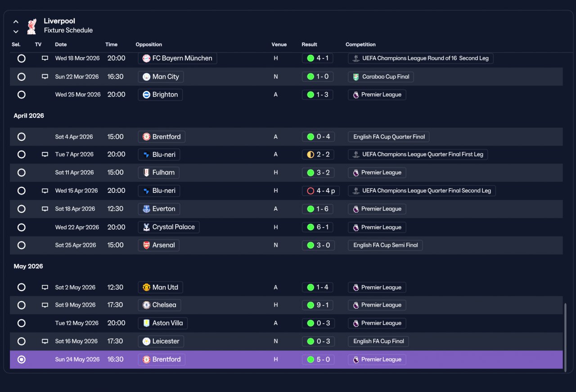Select the Arsenal fixture radio button
Viewport: 576px width, 392px height.
[x=21, y=245]
